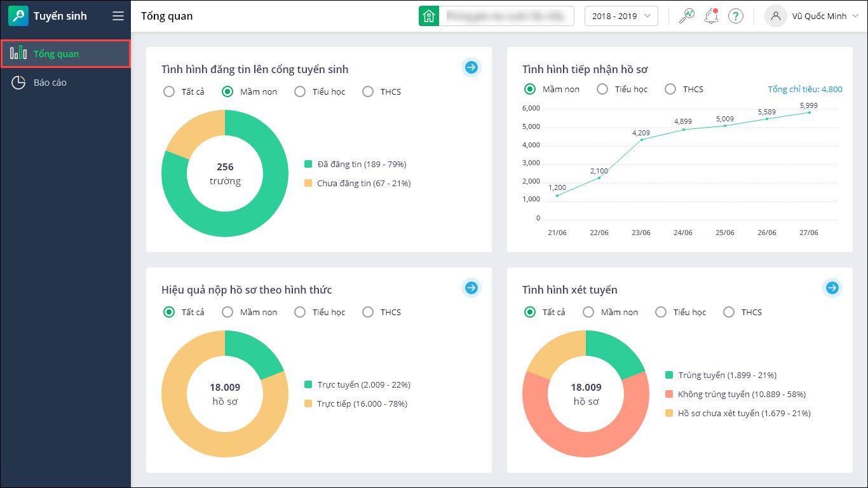Select Mầm non in Hiệu quả nộp hồ sơ

(227, 312)
